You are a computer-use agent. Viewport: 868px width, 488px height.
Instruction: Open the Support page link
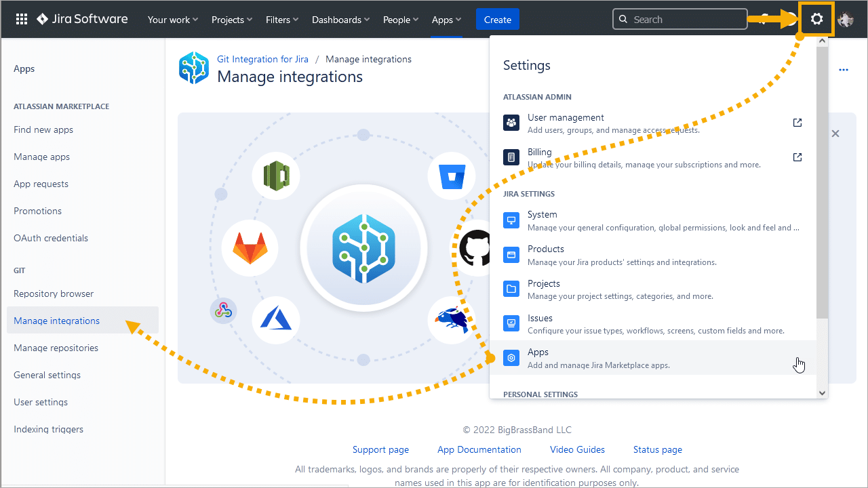point(380,449)
